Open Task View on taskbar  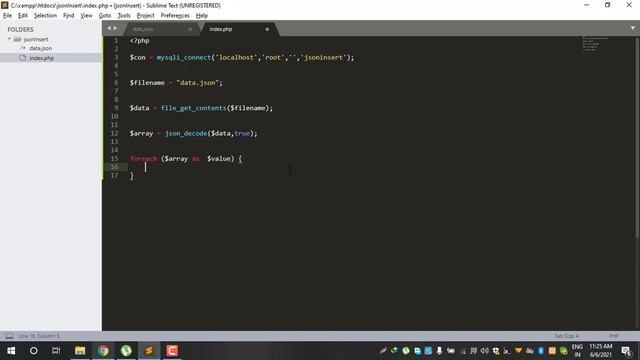56,351
